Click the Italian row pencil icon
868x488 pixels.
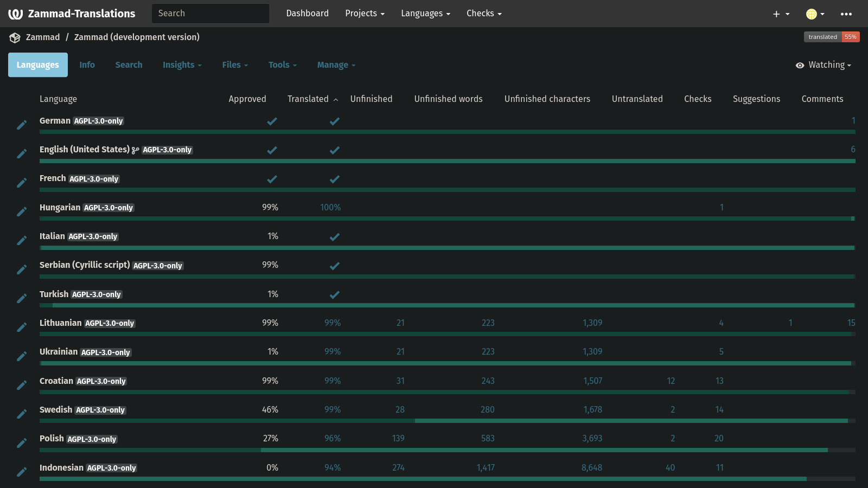click(x=22, y=240)
